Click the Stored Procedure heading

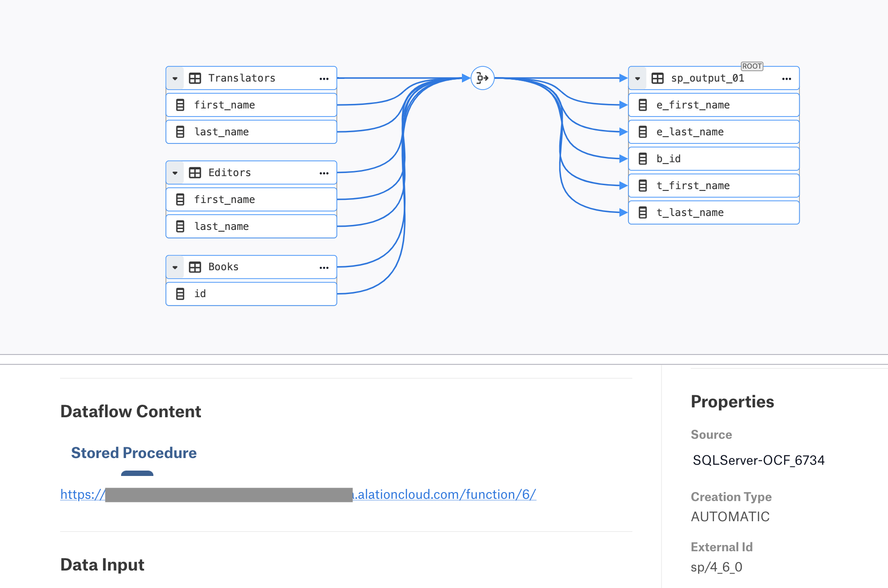click(x=134, y=453)
